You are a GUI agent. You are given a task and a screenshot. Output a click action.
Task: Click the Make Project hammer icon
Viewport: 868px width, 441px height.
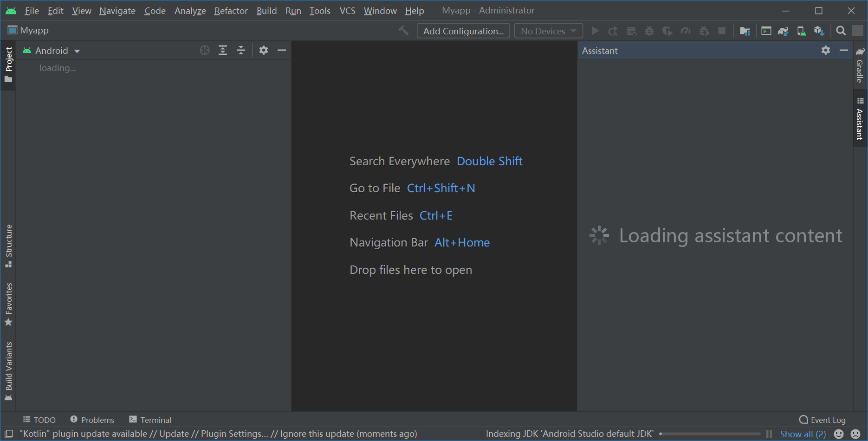(x=403, y=31)
